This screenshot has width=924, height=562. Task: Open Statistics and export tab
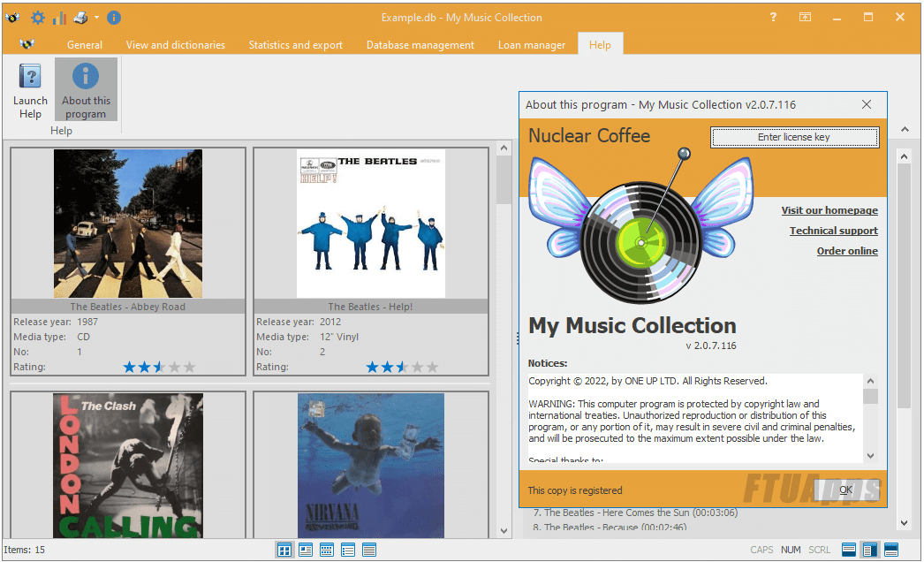[295, 45]
